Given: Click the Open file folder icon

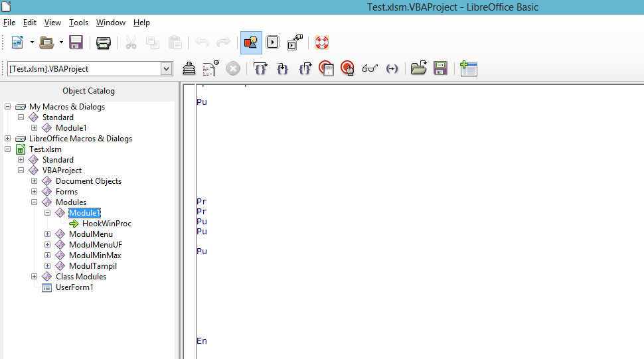Looking at the screenshot, I should pyautogui.click(x=46, y=42).
